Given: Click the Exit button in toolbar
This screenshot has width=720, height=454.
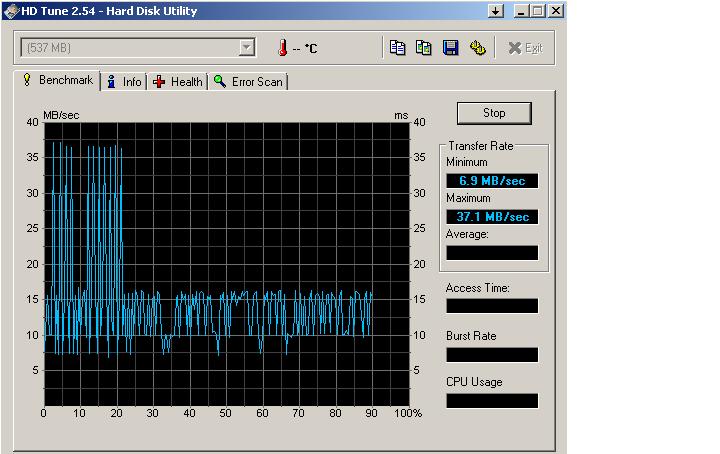Looking at the screenshot, I should (525, 48).
